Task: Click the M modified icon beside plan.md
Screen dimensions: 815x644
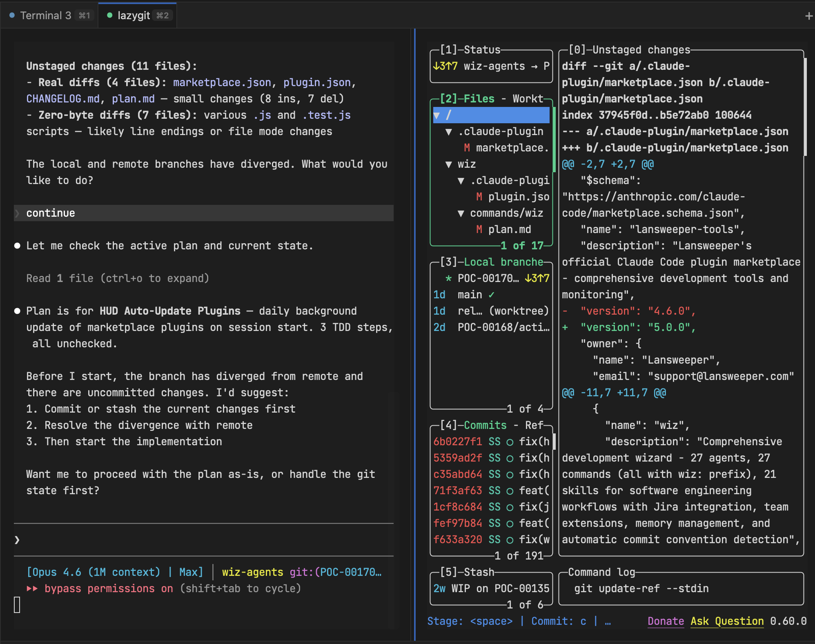Action: (x=479, y=229)
